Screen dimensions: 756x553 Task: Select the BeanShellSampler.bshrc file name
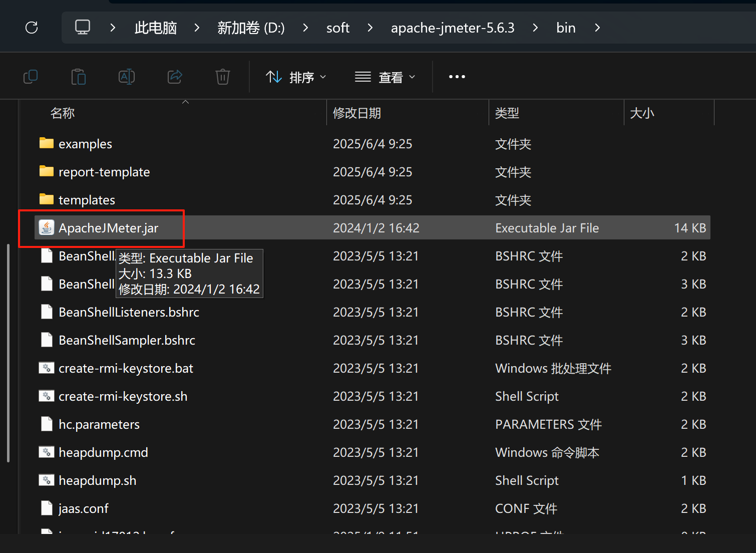[x=127, y=340]
